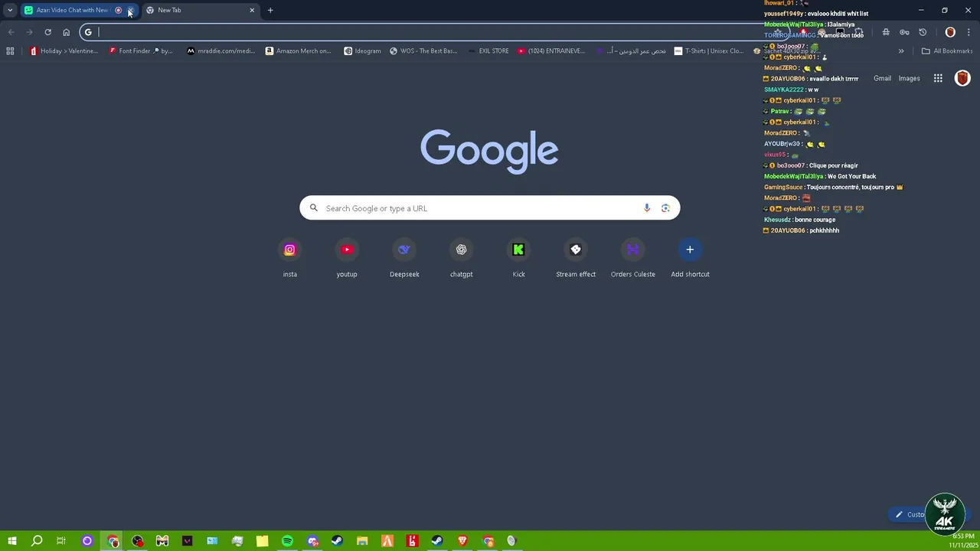Open the (1024) ENTRAINEVE YouTube bookmark

551,51
